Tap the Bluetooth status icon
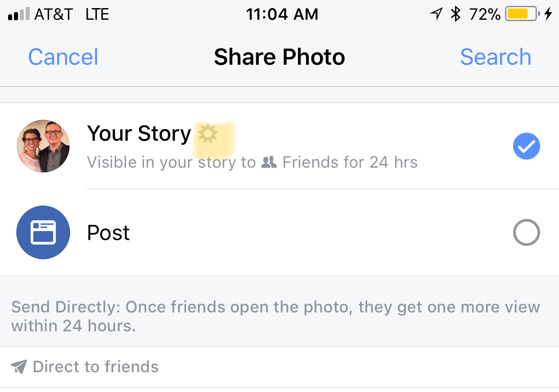 tap(456, 14)
